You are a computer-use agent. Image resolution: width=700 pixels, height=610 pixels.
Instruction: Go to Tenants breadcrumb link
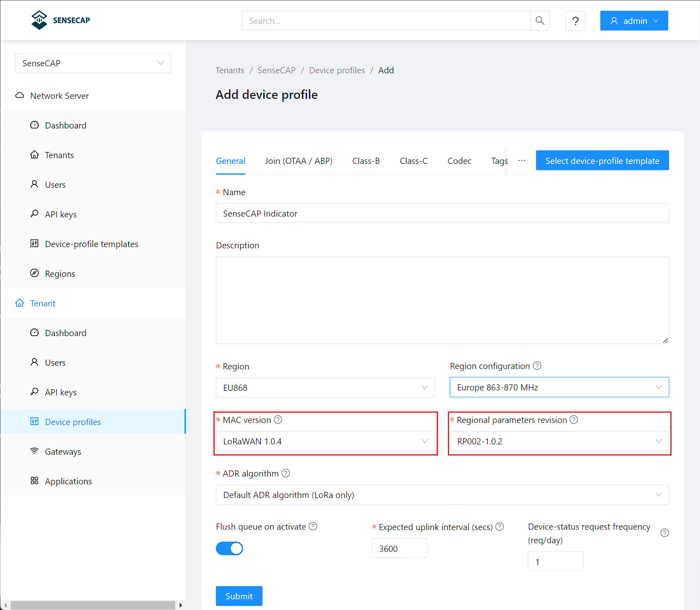pos(230,70)
